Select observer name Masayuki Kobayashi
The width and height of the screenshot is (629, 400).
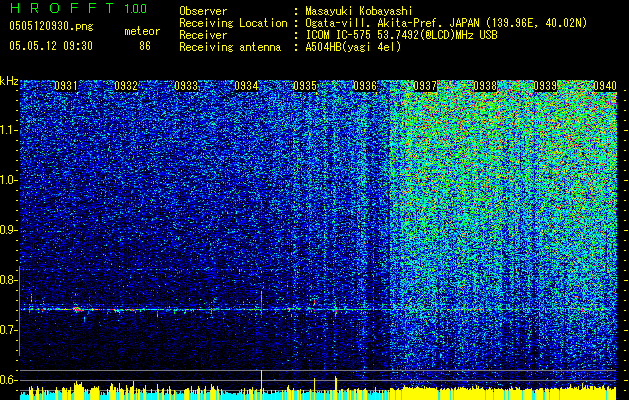pos(359,11)
